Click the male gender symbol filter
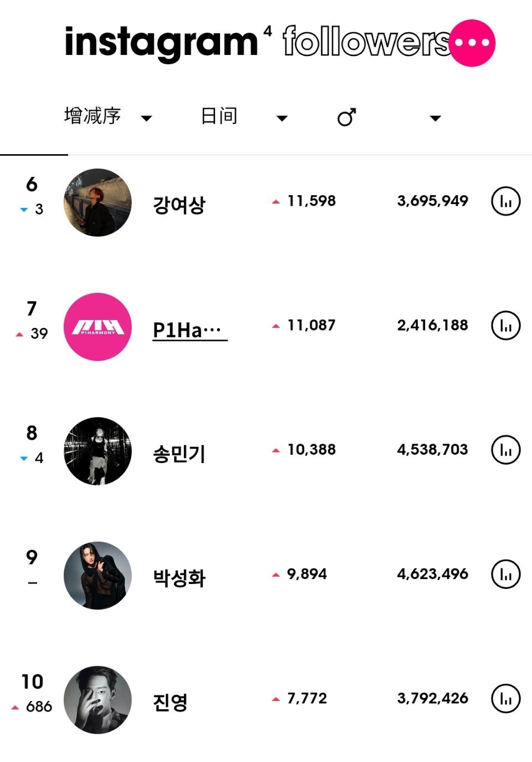Viewport: 532px width, 762px height. pos(347,117)
